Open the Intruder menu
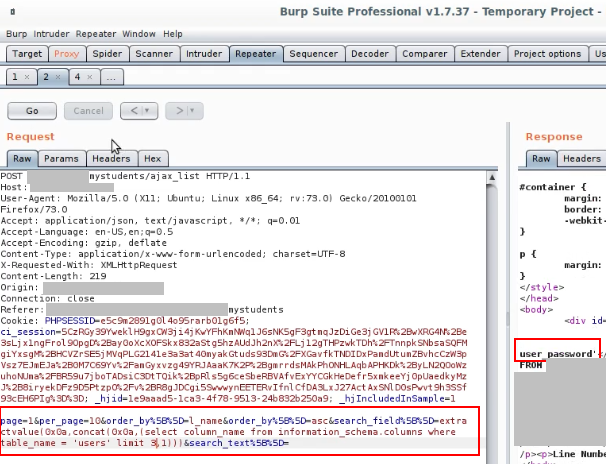The width and height of the screenshot is (606, 464). tap(51, 34)
